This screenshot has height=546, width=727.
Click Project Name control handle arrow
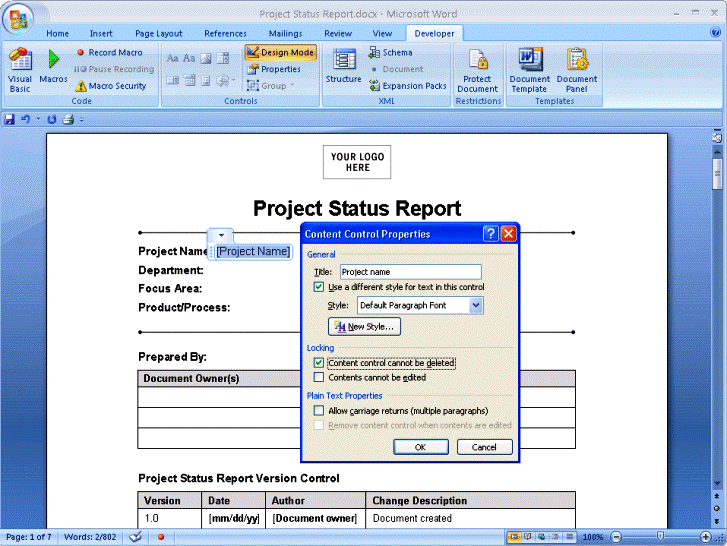pos(221,235)
